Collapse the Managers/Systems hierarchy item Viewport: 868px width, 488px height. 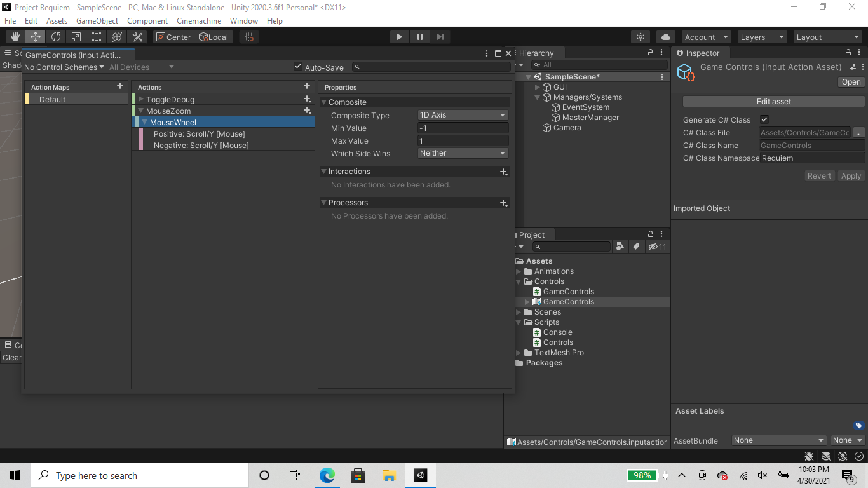[x=538, y=97]
